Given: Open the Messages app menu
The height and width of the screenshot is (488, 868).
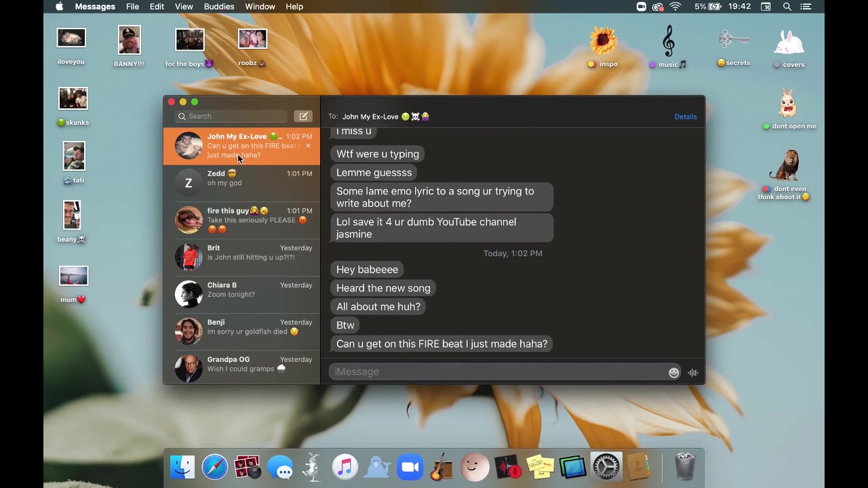Looking at the screenshot, I should tap(95, 6).
